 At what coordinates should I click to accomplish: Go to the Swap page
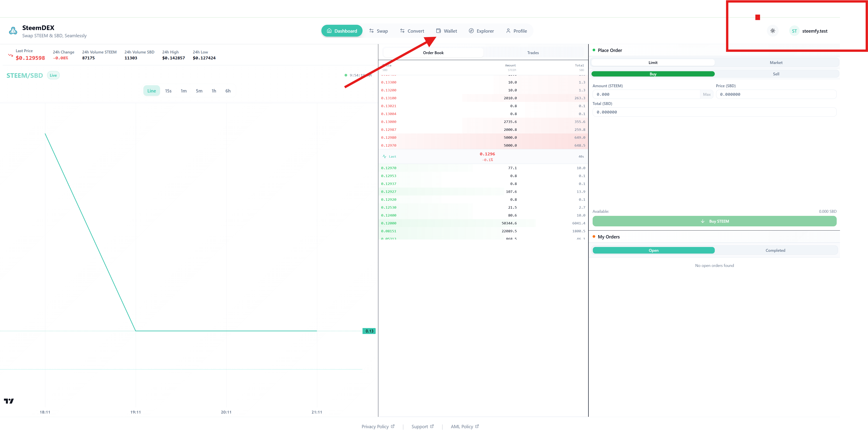379,31
